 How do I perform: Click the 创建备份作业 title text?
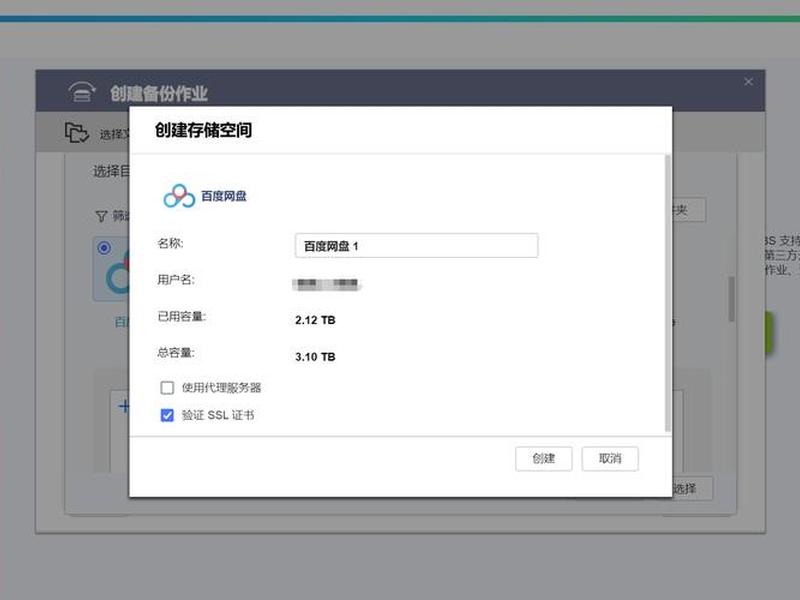pyautogui.click(x=159, y=94)
